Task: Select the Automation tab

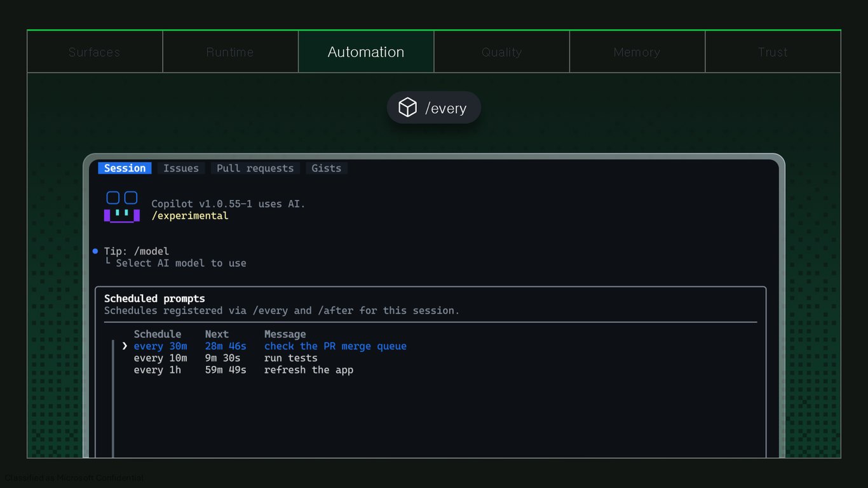Action: [366, 52]
